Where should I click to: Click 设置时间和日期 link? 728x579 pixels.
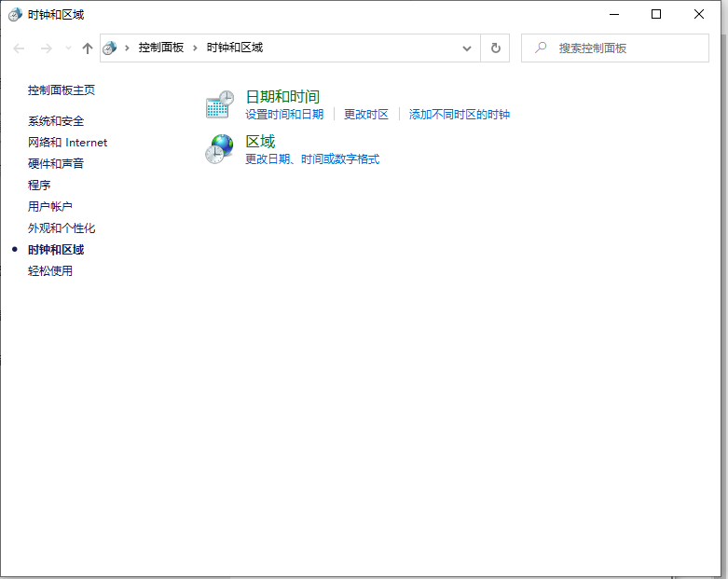(284, 115)
